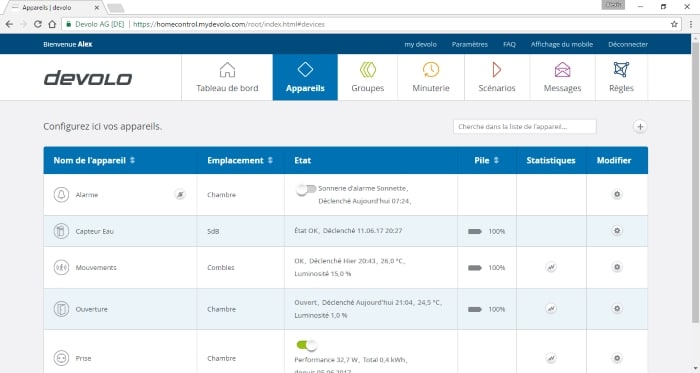Image resolution: width=700 pixels, height=373 pixels.
Task: Open settings gear for Alarme
Action: coord(617,194)
